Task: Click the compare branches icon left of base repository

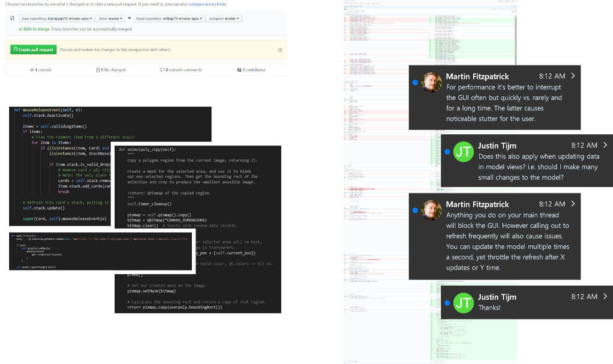Action: [x=12, y=19]
